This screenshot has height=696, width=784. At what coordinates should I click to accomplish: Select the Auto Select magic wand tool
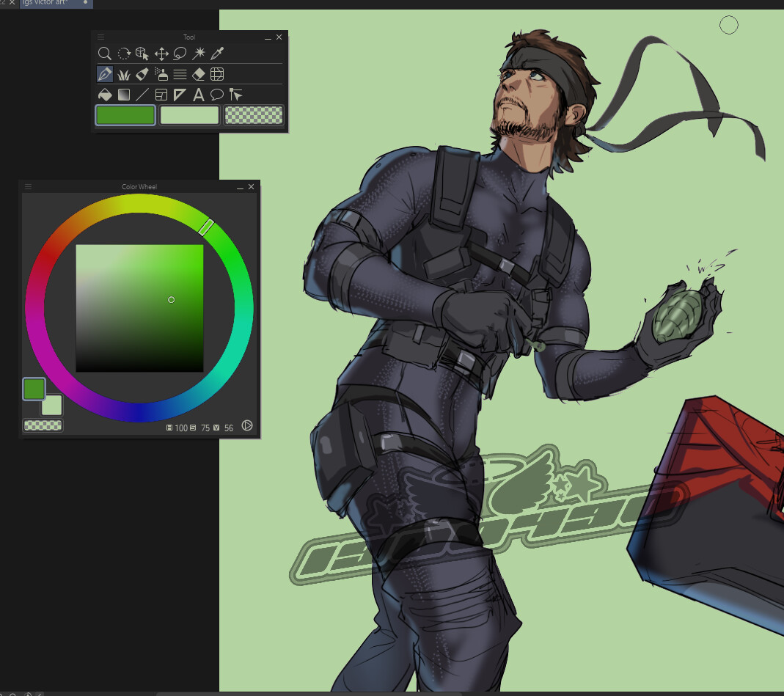coord(198,54)
